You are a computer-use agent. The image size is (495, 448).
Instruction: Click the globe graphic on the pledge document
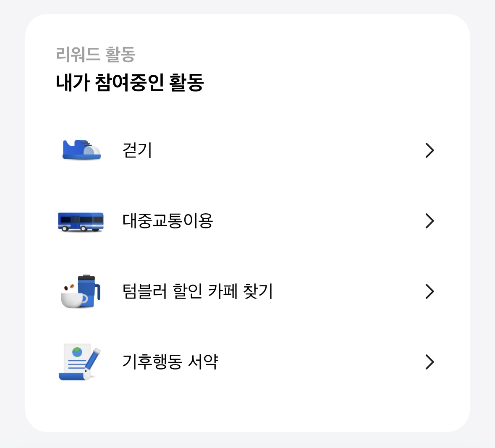76,353
